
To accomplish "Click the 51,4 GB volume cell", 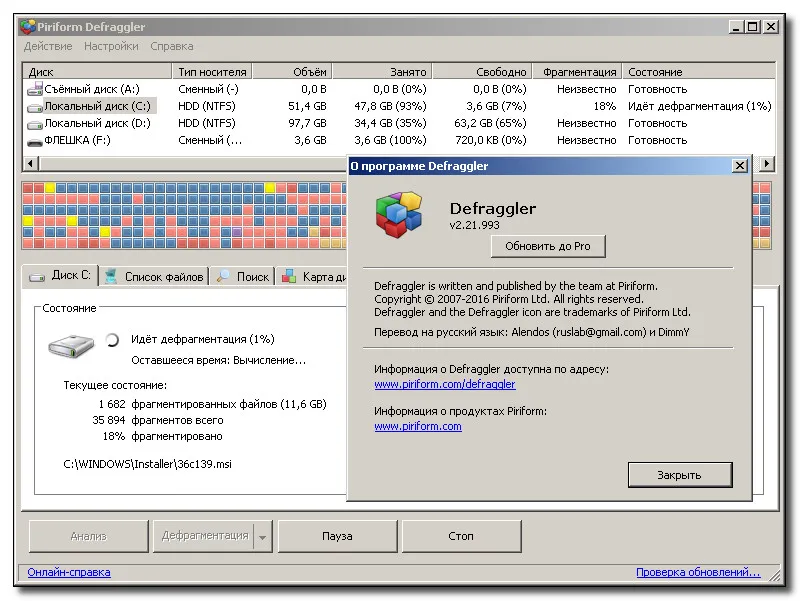I will click(x=307, y=106).
